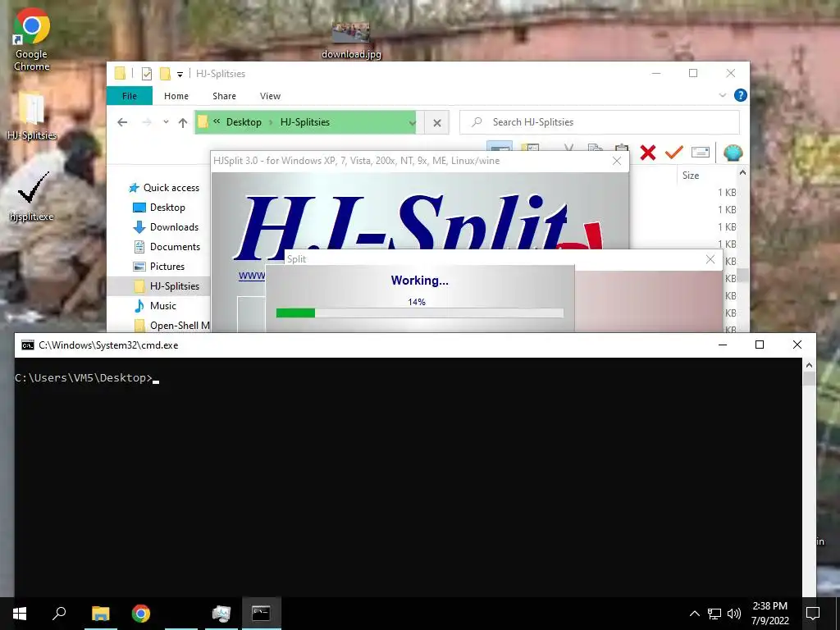
Task: Open the Windows Start button
Action: [20, 614]
